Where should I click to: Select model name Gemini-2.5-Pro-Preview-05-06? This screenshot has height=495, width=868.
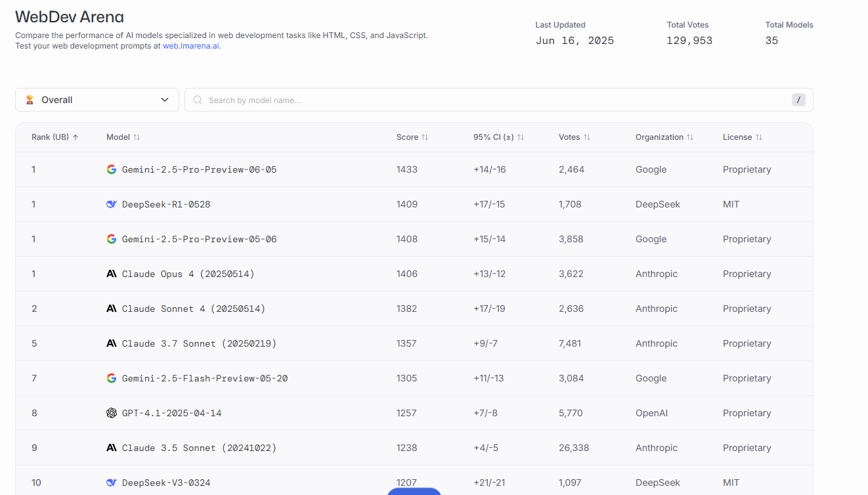tap(200, 239)
